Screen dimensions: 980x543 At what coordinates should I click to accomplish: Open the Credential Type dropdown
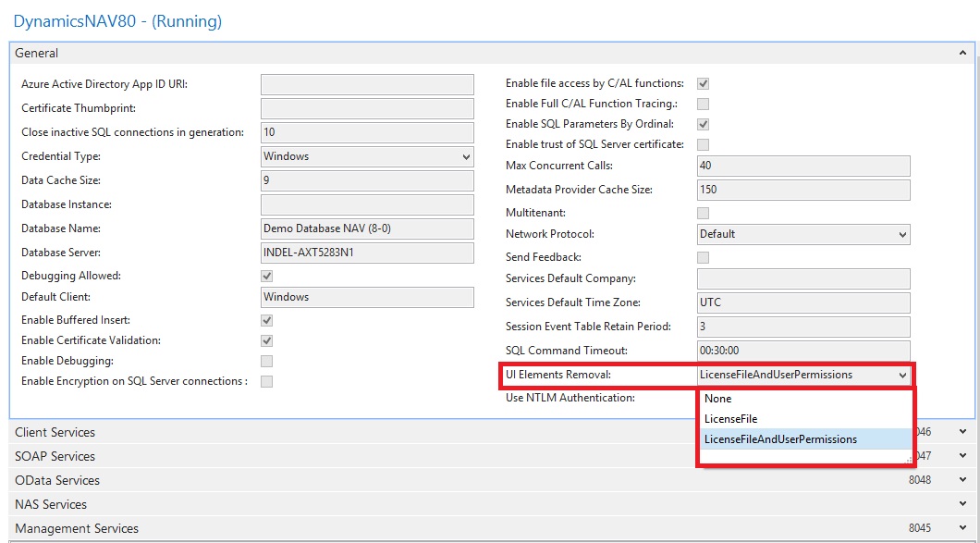click(x=465, y=156)
